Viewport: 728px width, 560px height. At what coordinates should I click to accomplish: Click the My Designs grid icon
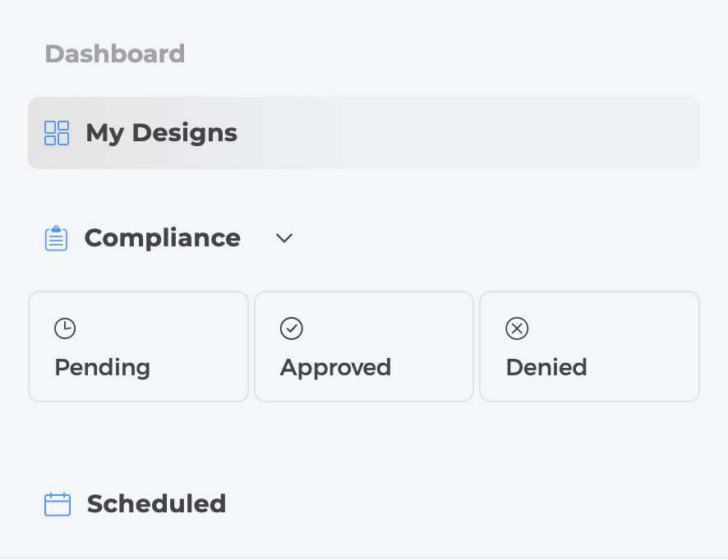(x=57, y=133)
